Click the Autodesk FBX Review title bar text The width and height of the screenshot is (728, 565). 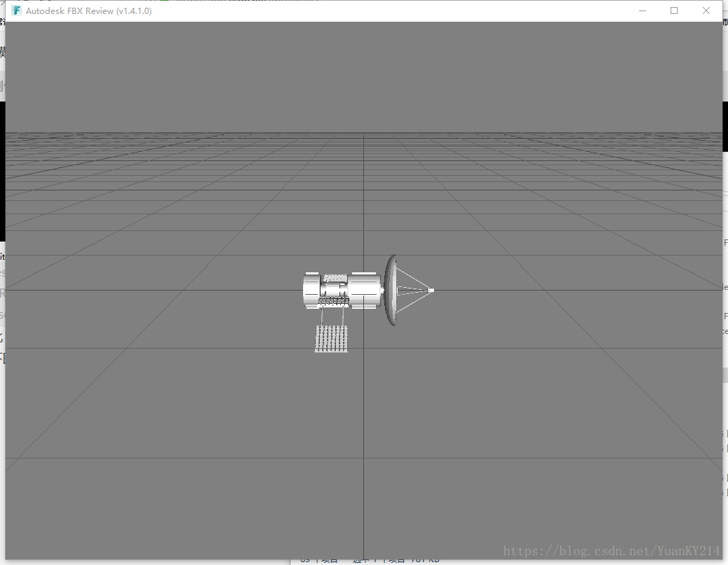pyautogui.click(x=88, y=11)
